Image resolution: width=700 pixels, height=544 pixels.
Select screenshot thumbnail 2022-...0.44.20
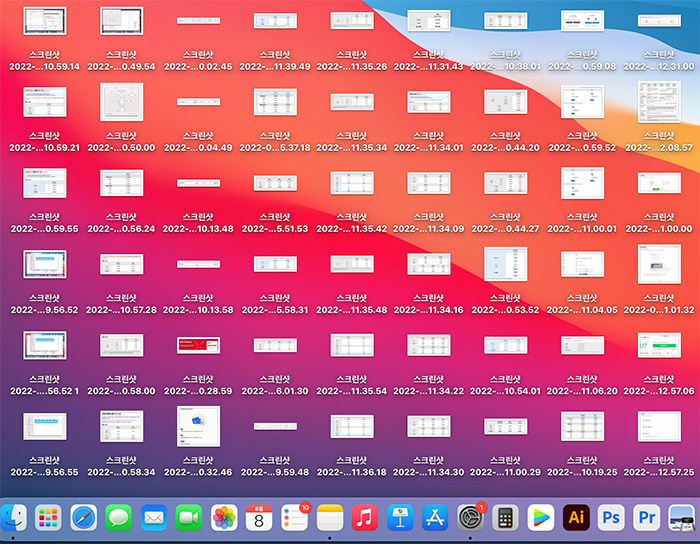[505, 102]
